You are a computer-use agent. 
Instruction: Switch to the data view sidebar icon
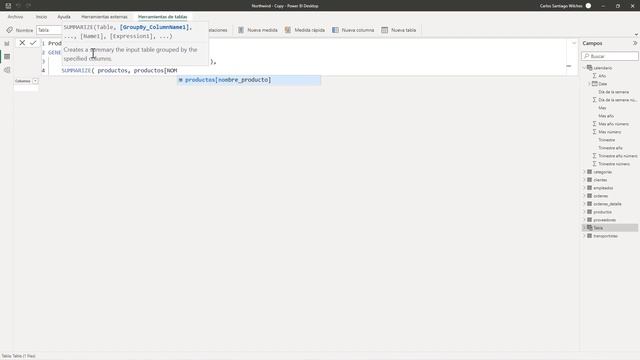click(7, 57)
